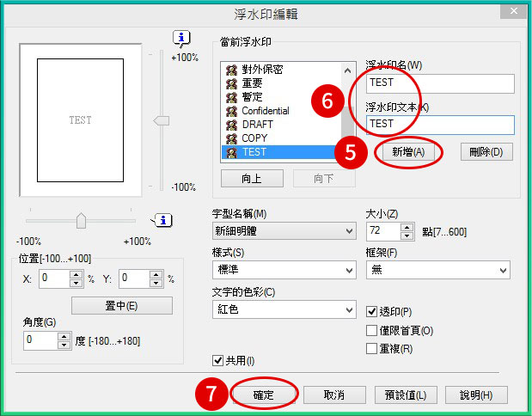Toggle the 共用(I) checkbox
532x416 pixels.
point(217,360)
